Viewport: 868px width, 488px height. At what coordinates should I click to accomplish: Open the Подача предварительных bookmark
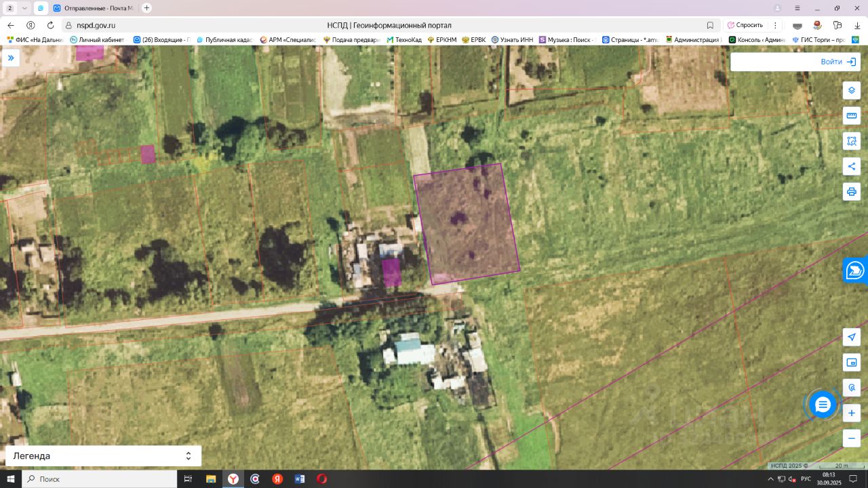coord(352,40)
